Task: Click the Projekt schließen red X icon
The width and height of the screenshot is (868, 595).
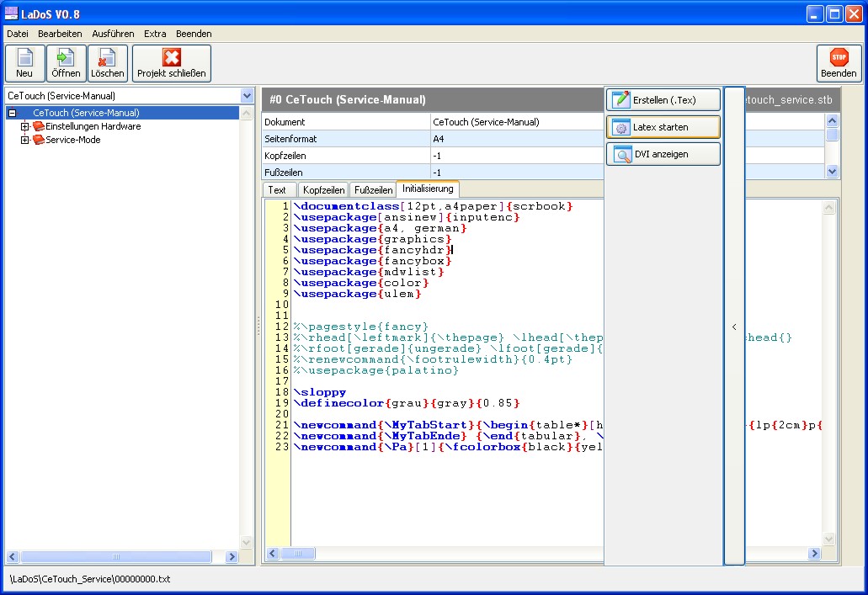Action: (172, 58)
